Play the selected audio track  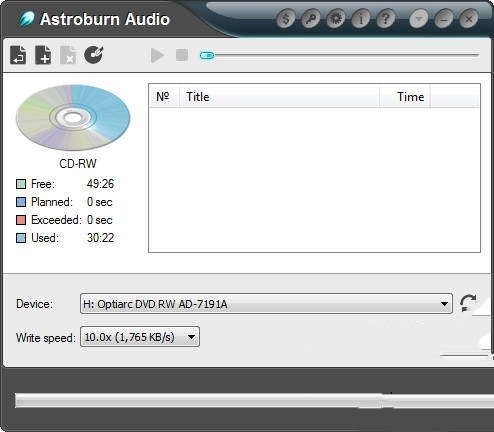tap(157, 55)
